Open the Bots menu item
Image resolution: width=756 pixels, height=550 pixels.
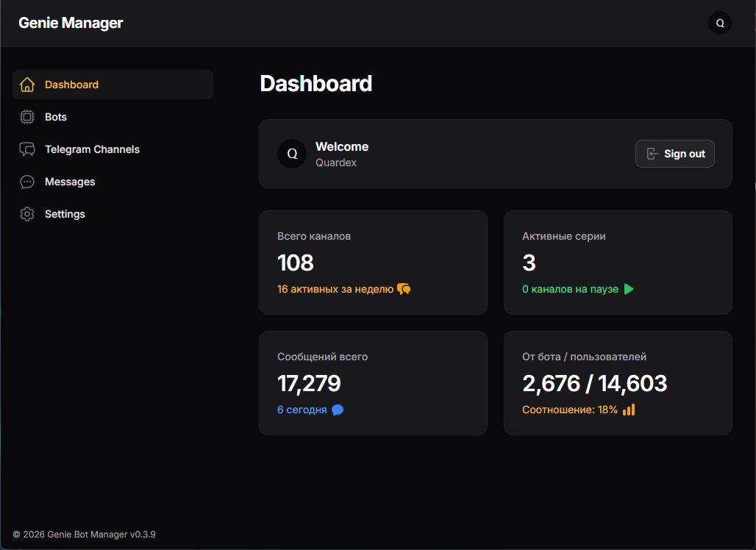coord(56,117)
